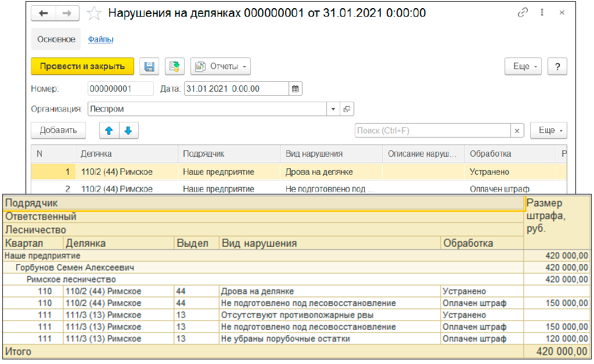
Task: Open the Файлы tab
Action: [100, 39]
